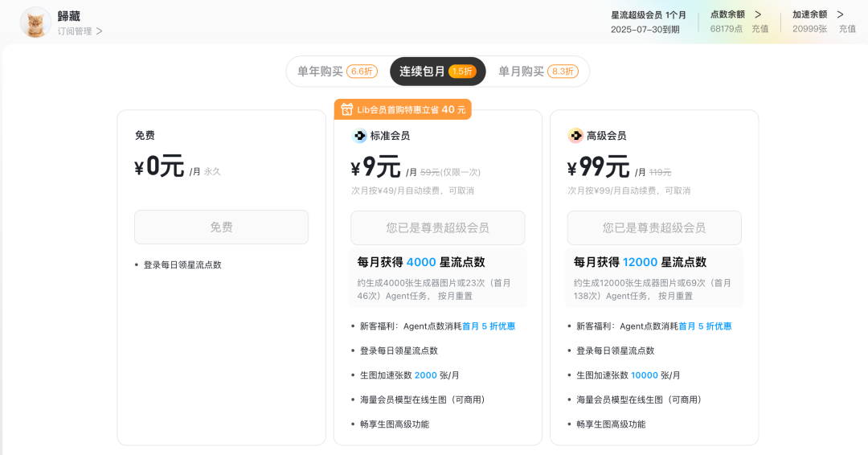Open 订阅管理 subscription management link
868x455 pixels.
pyautogui.click(x=80, y=31)
